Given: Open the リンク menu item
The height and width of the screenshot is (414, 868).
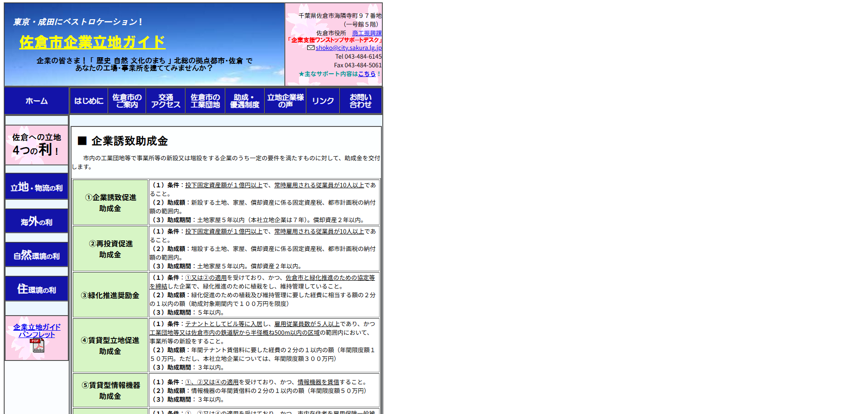Looking at the screenshot, I should [323, 101].
